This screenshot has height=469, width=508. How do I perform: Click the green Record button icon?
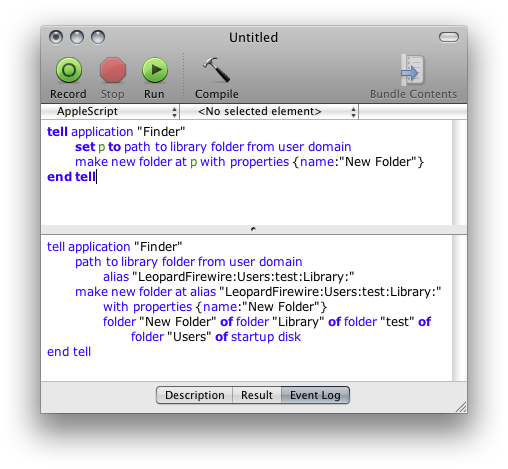click(x=69, y=70)
